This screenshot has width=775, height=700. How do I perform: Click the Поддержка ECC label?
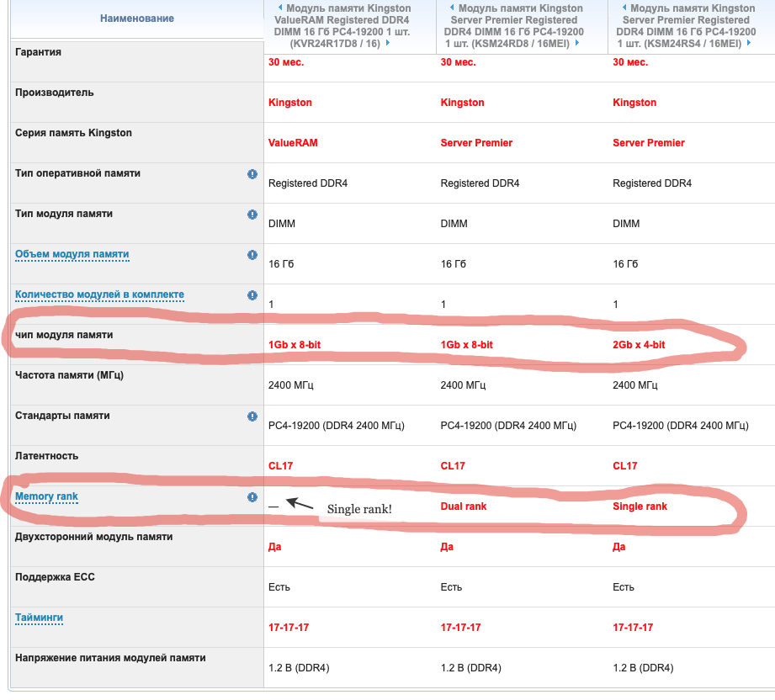(x=55, y=577)
